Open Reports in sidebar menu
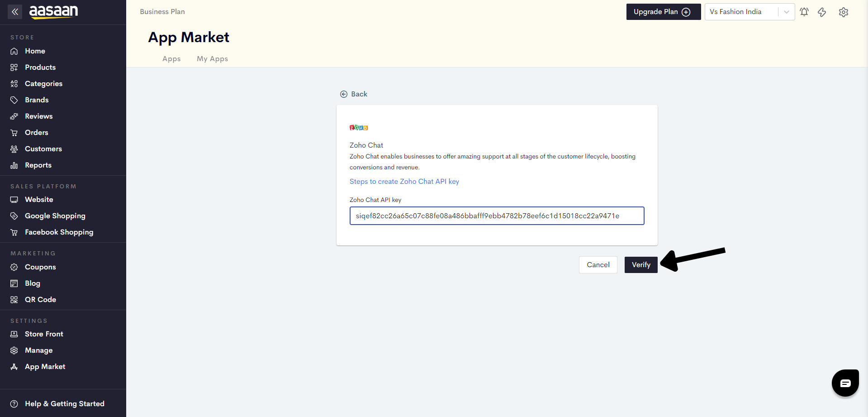Image resolution: width=868 pixels, height=417 pixels. [38, 165]
